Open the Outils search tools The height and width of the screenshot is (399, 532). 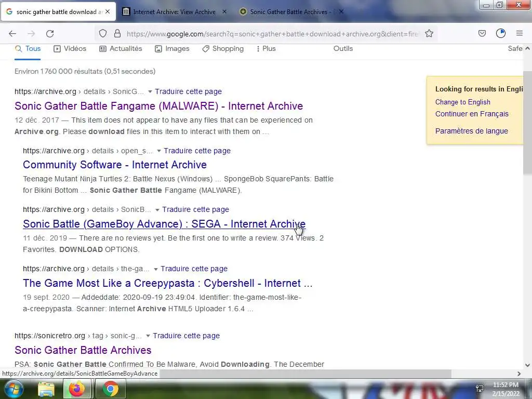tap(343, 48)
